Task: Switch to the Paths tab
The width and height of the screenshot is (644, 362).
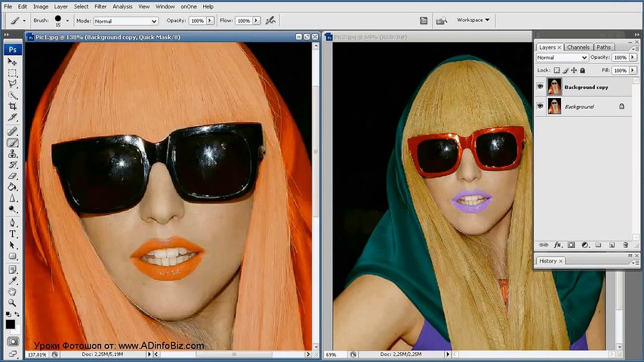Action: [603, 48]
